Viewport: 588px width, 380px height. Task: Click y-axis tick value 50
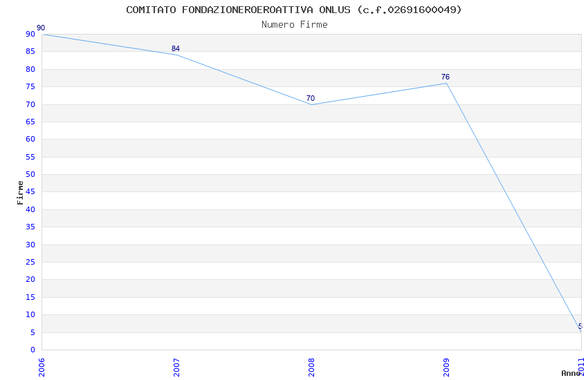point(30,175)
